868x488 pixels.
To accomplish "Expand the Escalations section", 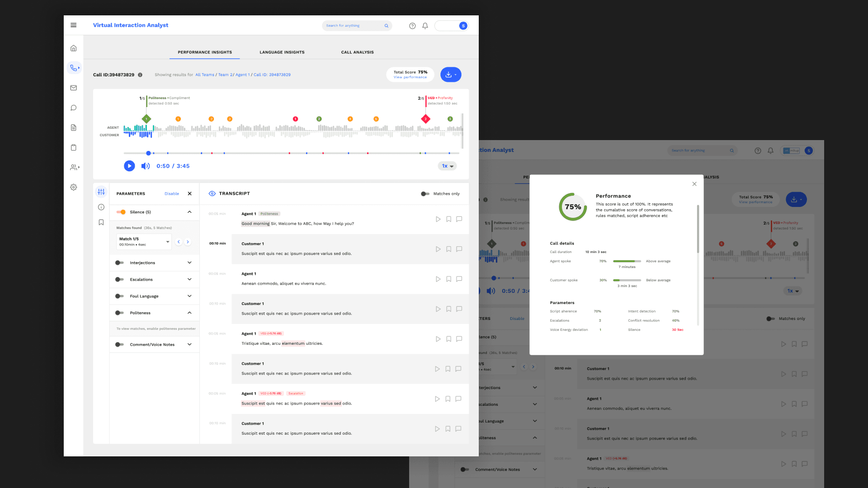I will tap(189, 279).
